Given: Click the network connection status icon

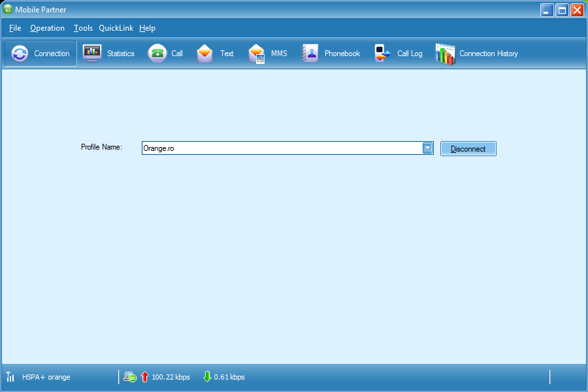Looking at the screenshot, I should tap(130, 377).
